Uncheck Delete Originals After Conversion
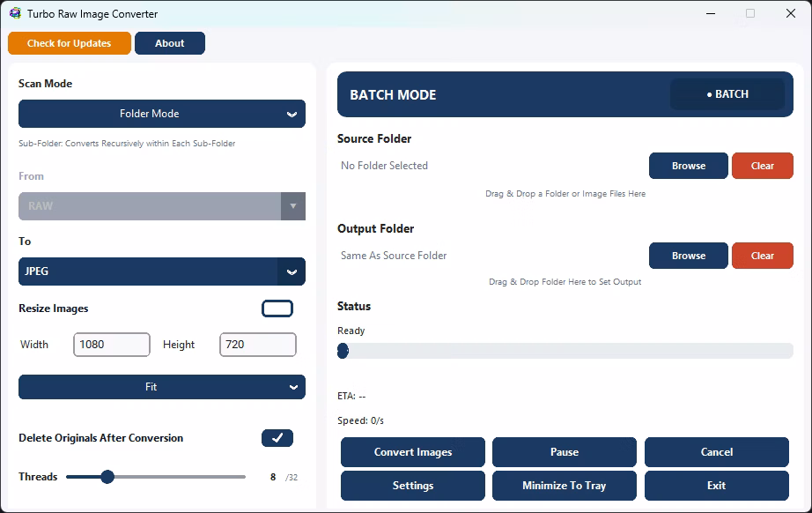Screen dimensions: 812x513 (x=277, y=438)
